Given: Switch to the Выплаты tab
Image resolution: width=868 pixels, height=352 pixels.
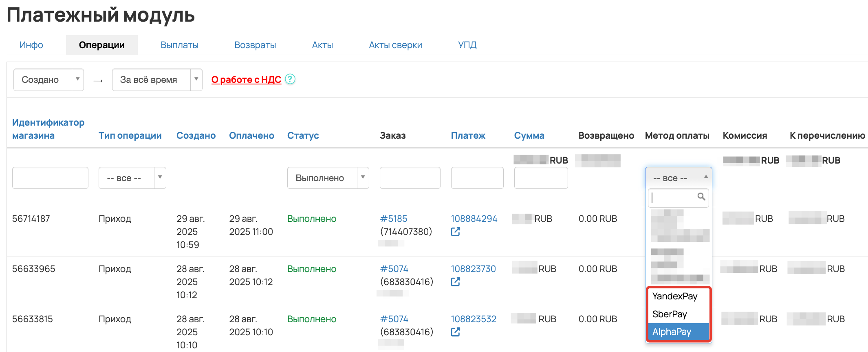Looking at the screenshot, I should coord(179,45).
